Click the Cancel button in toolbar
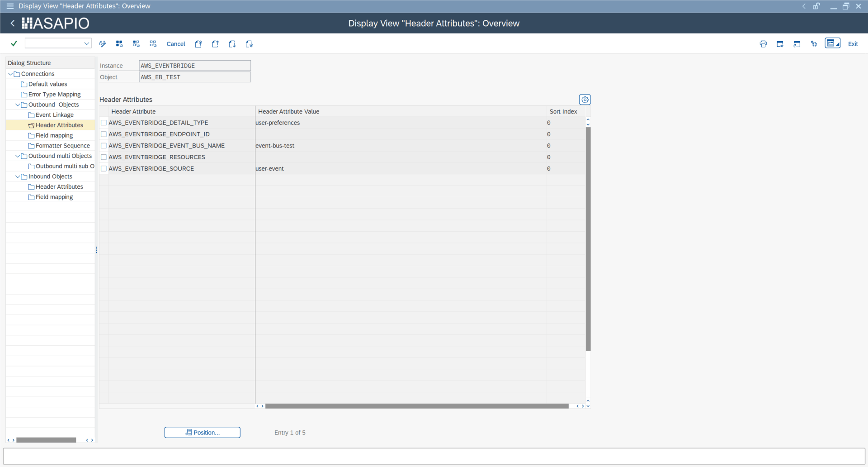Viewport: 868px width, 467px height. (x=176, y=44)
